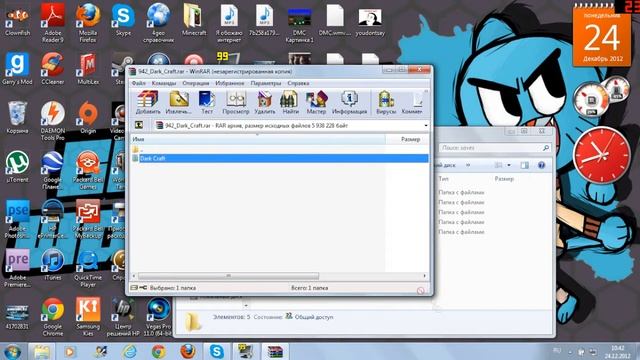Click the Размер column header in Explorer
The width and height of the screenshot is (640, 360).
pos(504,179)
